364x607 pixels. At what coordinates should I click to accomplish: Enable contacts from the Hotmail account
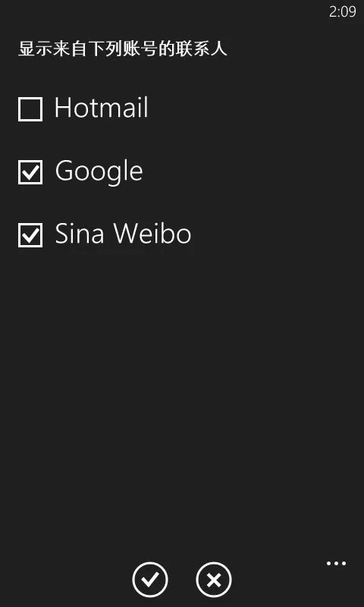tap(30, 109)
